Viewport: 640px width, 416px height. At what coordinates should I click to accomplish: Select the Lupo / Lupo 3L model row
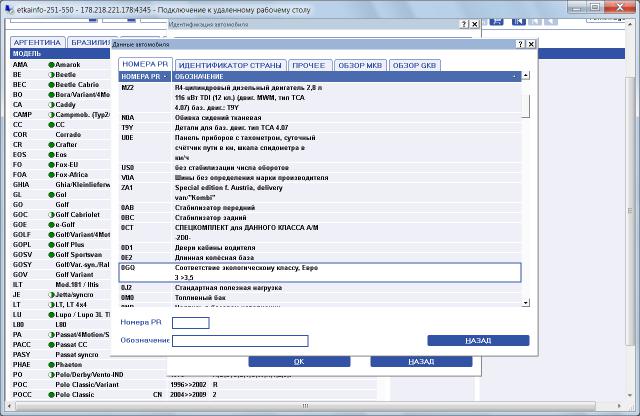point(61,315)
